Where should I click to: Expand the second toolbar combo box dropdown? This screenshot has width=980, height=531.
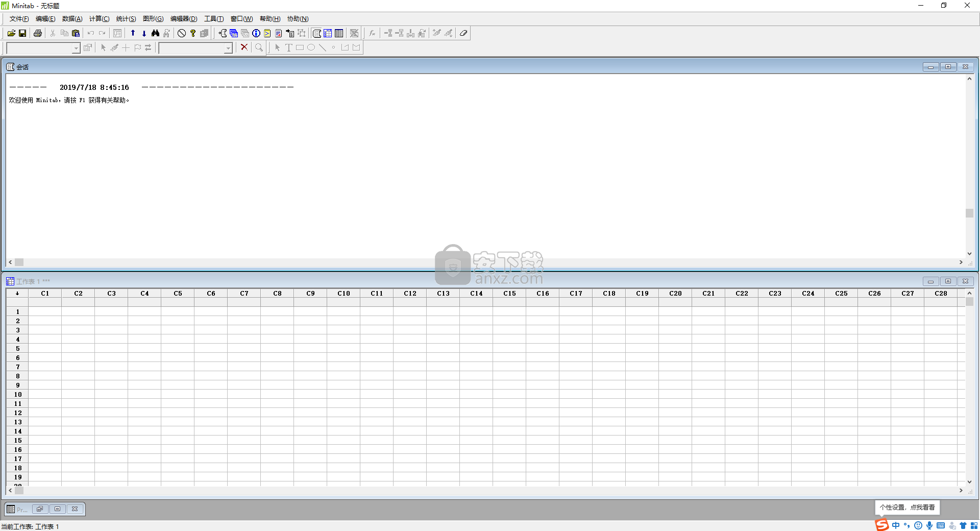coord(228,48)
